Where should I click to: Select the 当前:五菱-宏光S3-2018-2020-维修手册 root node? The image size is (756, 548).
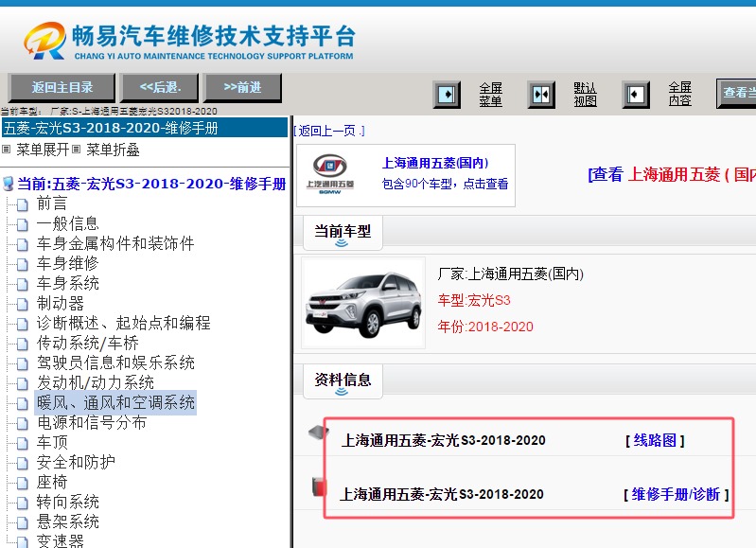(152, 184)
